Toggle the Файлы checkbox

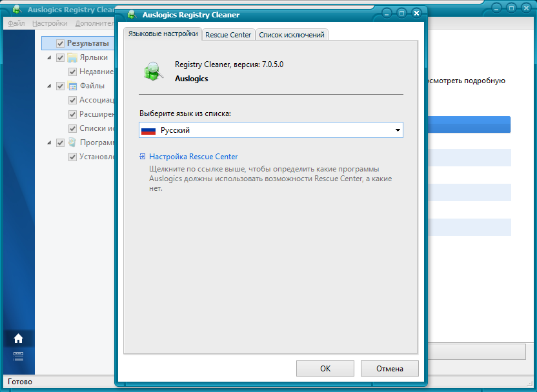point(60,86)
